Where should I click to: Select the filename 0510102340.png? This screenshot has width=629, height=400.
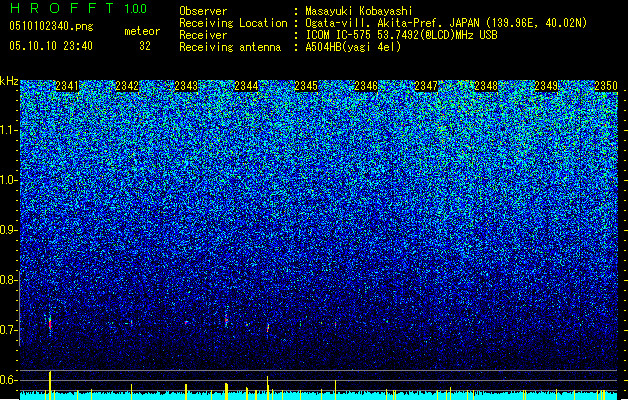click(x=51, y=27)
